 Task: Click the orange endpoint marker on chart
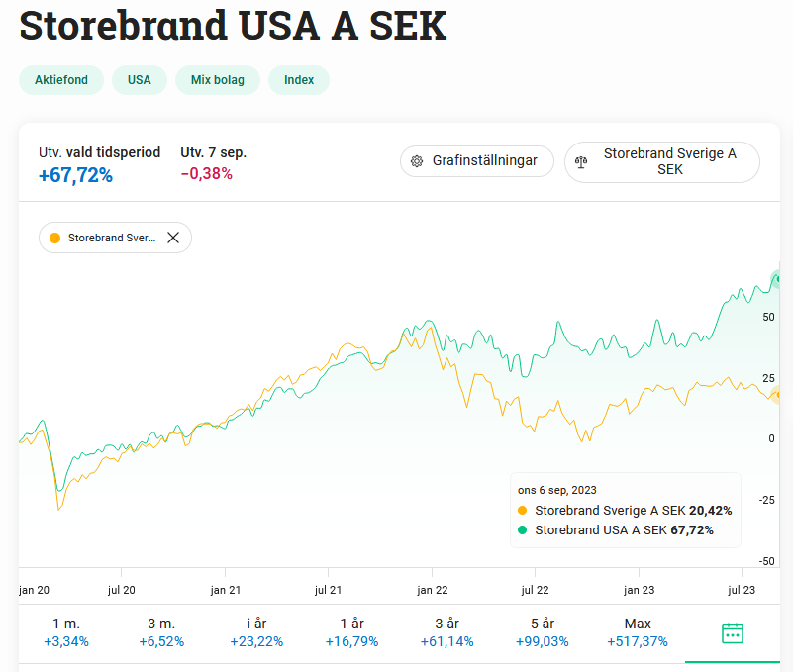778,395
